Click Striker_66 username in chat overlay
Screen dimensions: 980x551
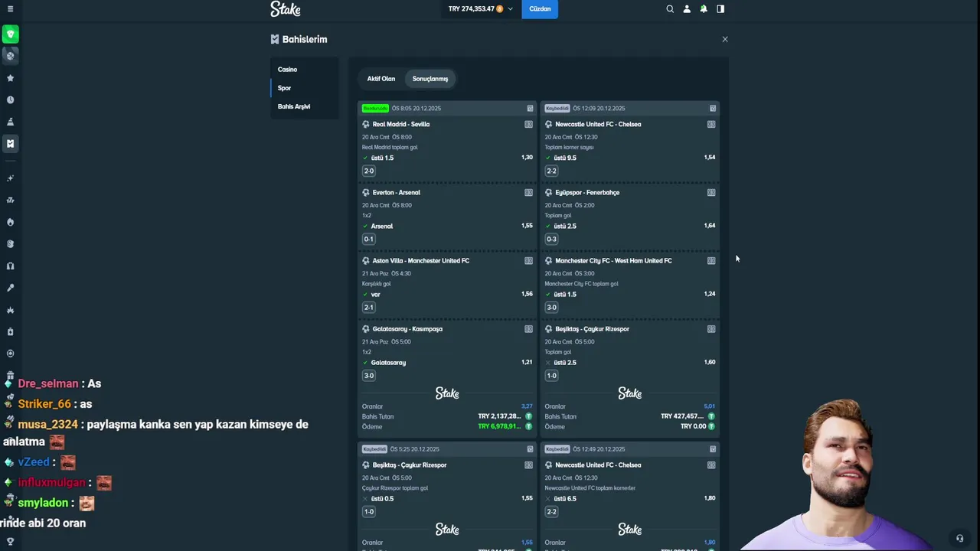pos(44,404)
